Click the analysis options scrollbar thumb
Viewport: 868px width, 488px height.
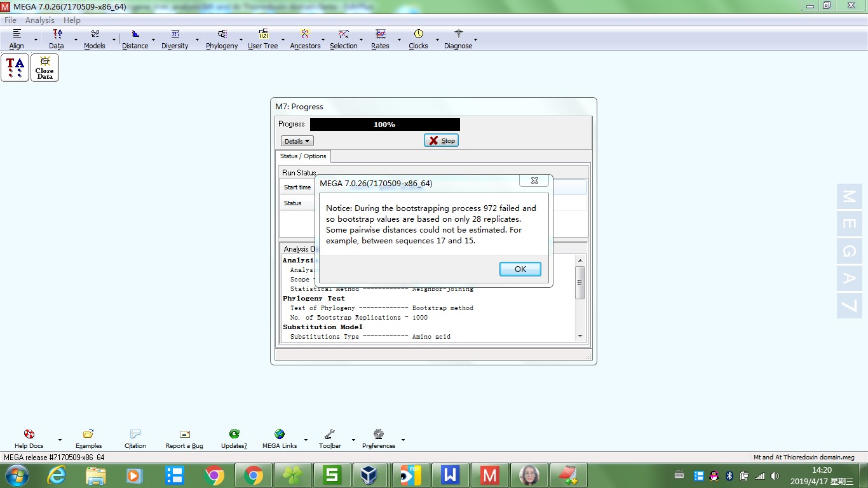pyautogui.click(x=580, y=283)
